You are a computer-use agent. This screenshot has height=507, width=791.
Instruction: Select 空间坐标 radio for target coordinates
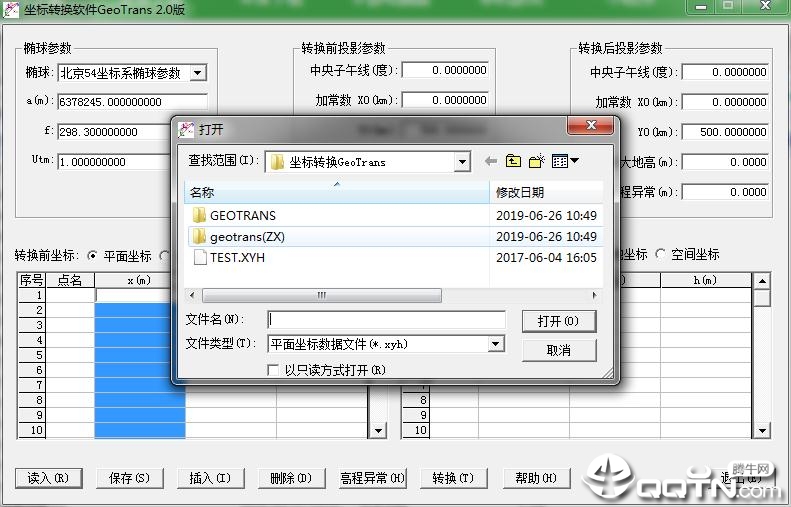click(x=660, y=255)
